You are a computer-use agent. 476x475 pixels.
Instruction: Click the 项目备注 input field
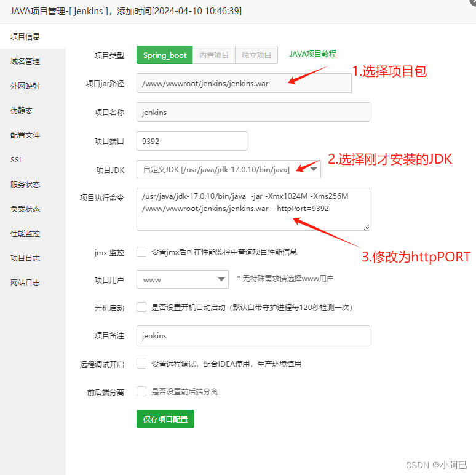[253, 335]
